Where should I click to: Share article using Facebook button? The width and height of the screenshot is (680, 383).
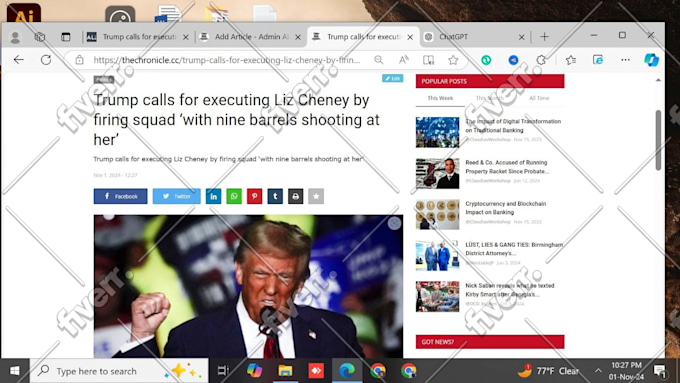(121, 196)
